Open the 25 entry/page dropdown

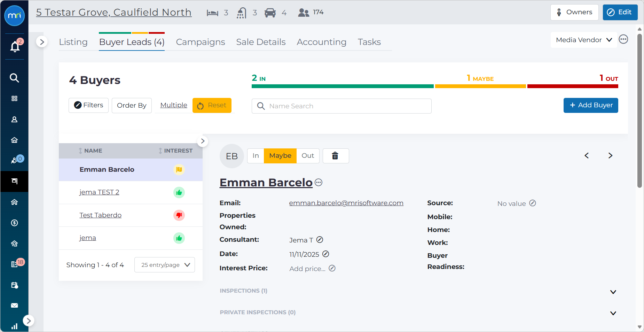(165, 265)
